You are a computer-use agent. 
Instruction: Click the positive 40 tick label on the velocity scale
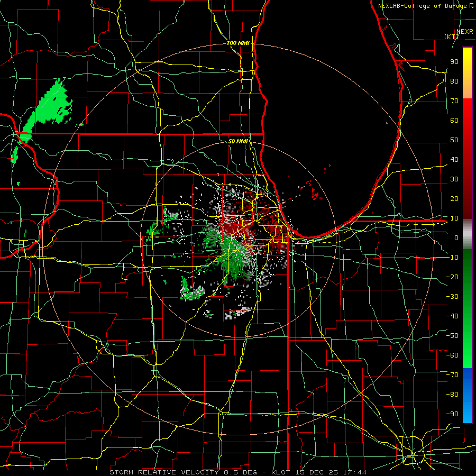click(454, 159)
